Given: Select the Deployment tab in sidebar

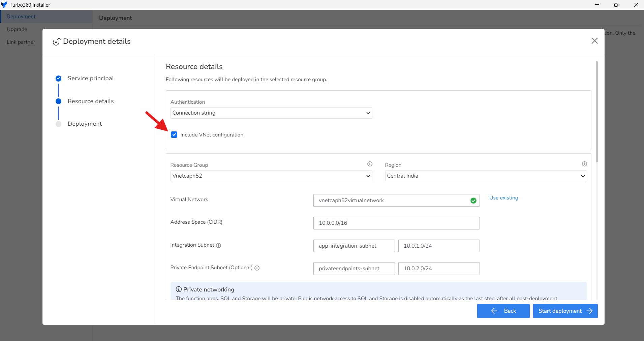Looking at the screenshot, I should tap(46, 17).
